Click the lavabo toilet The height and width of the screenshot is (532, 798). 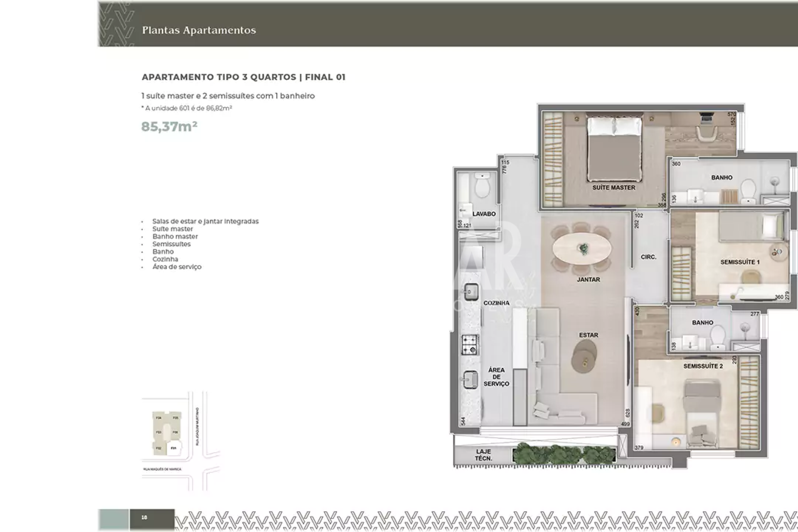(482, 186)
